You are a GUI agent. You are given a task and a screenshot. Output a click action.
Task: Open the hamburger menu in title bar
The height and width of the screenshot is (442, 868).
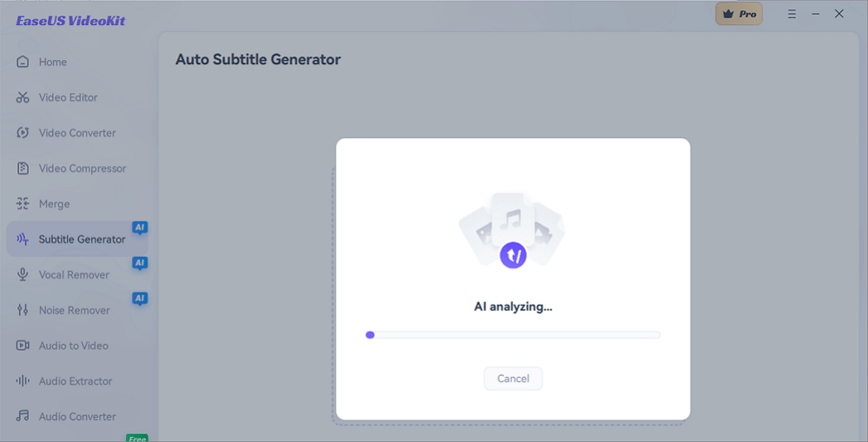click(x=793, y=14)
